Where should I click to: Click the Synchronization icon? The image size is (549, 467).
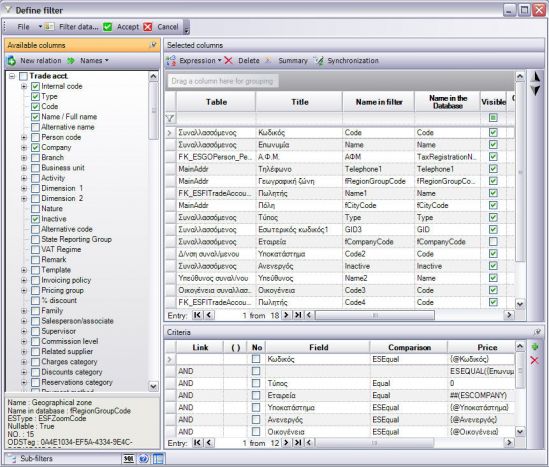coord(318,61)
